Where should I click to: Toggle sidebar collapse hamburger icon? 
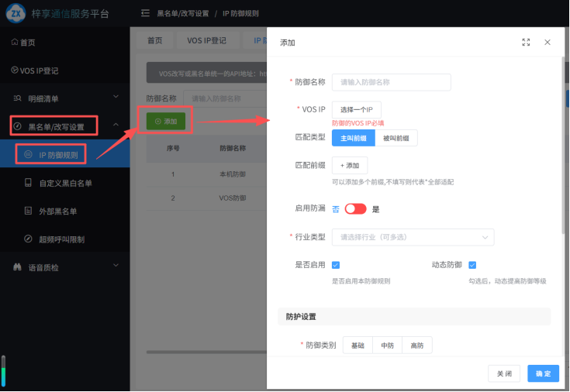point(145,13)
